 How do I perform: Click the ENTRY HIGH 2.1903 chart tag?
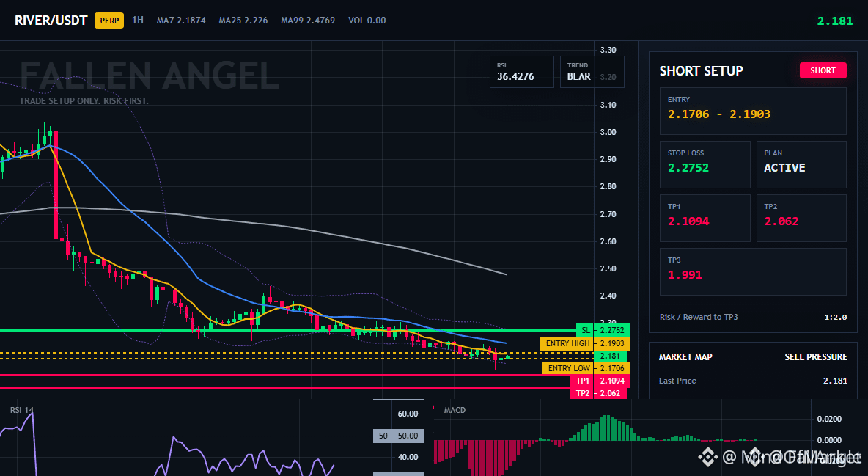[585, 343]
